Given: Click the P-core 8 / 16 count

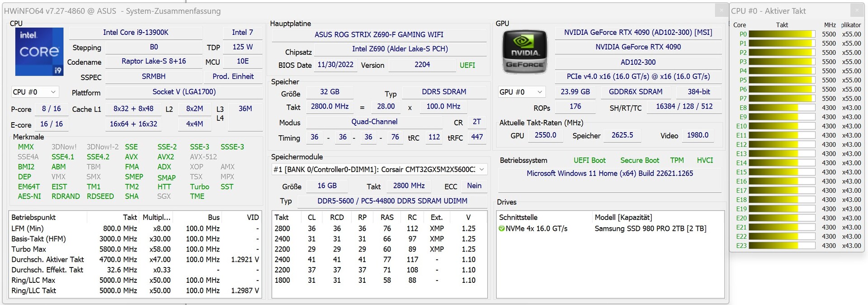Looking at the screenshot, I should pos(51,109).
